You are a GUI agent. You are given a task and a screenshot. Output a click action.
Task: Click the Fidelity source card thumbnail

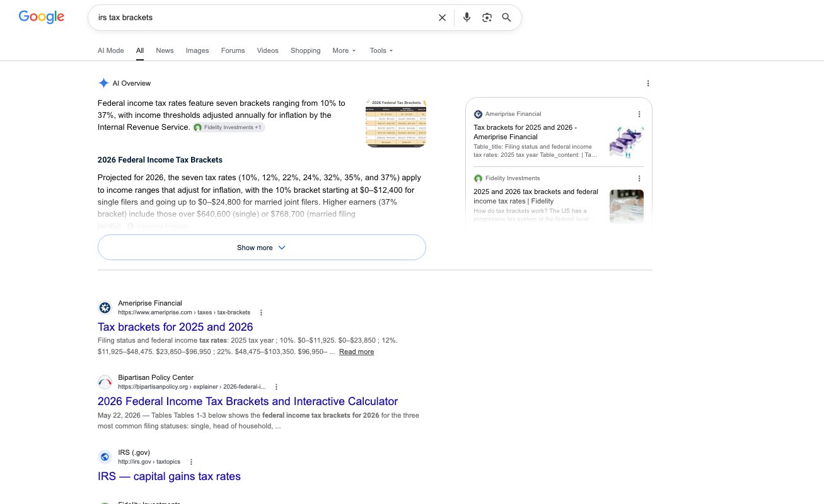pos(627,206)
